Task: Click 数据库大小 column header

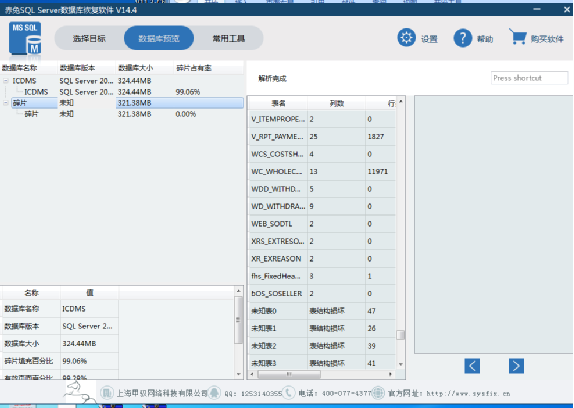Action: (144, 68)
